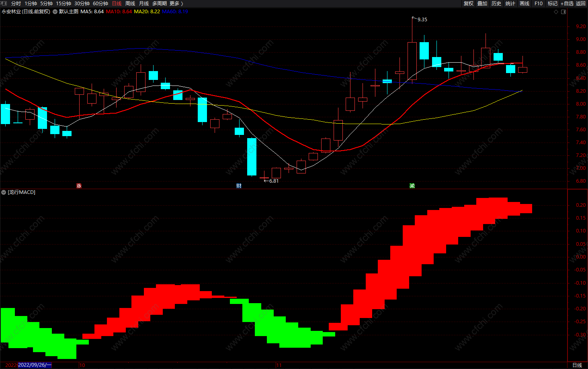The width and height of the screenshot is (588, 369).
Task: Expand main chart indicator dropdown arrow
Action: tap(55, 12)
